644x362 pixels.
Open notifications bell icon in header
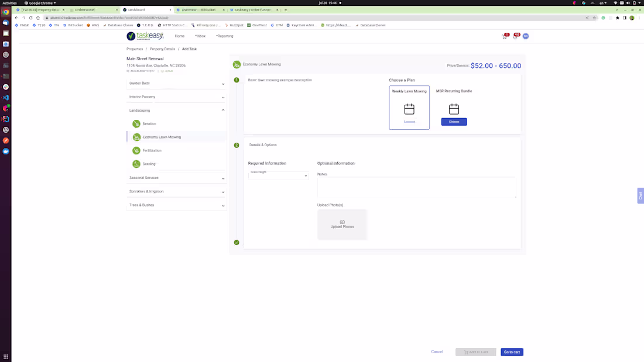(515, 36)
